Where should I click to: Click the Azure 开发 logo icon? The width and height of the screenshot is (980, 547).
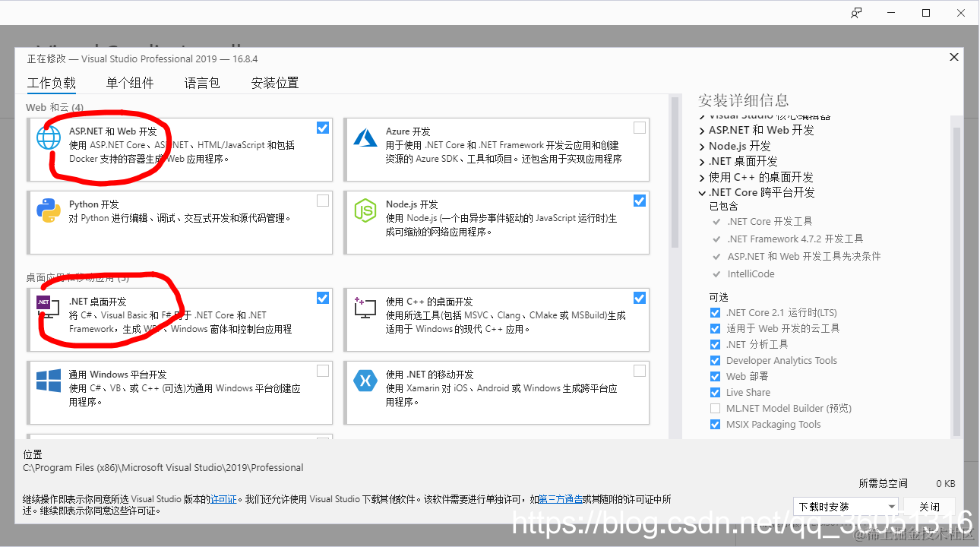[365, 138]
